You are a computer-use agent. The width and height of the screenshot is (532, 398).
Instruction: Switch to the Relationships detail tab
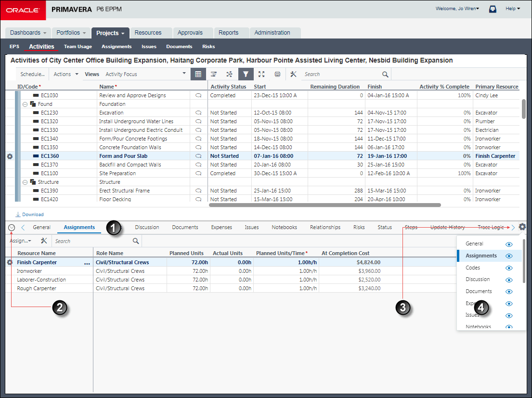point(325,227)
